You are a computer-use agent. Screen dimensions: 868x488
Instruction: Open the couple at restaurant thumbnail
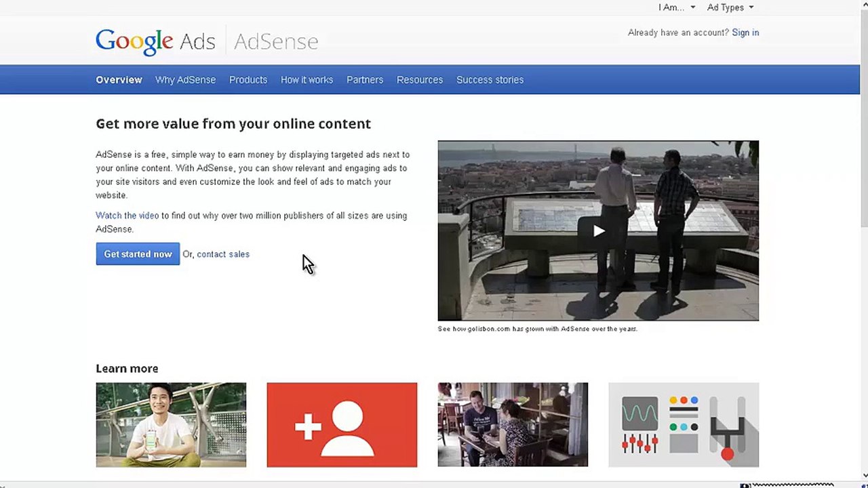pyautogui.click(x=513, y=425)
